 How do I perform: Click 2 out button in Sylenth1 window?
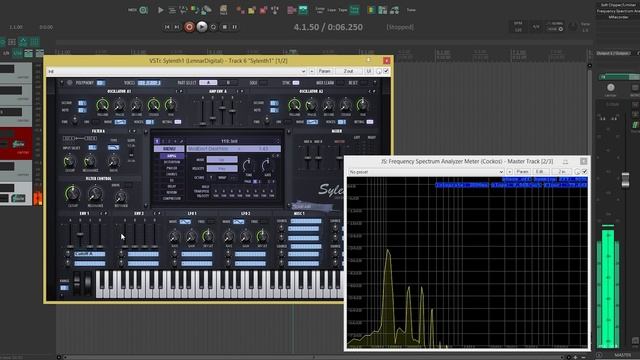coord(348,71)
